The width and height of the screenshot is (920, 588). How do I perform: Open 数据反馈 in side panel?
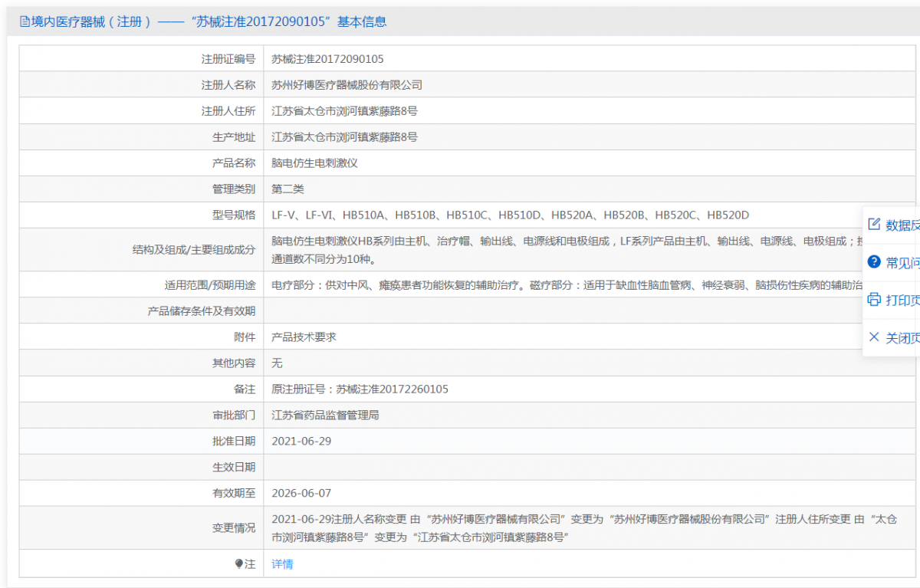point(892,225)
